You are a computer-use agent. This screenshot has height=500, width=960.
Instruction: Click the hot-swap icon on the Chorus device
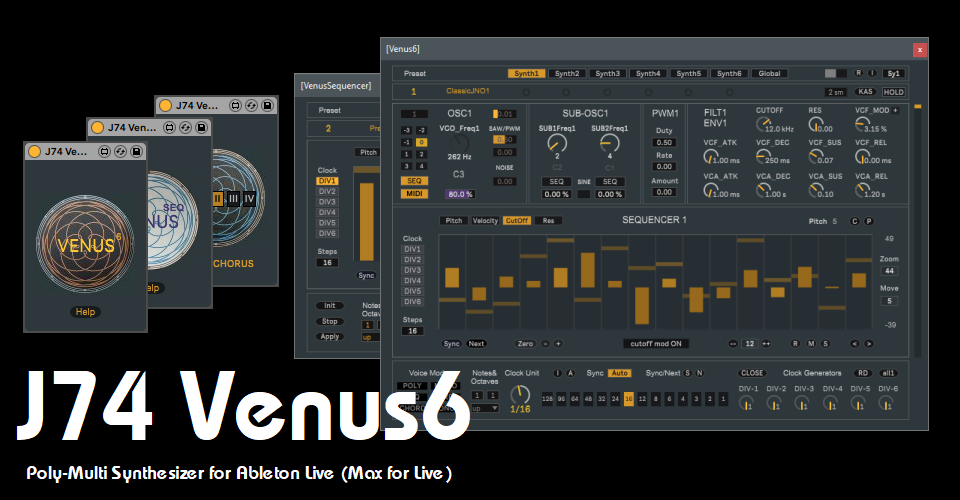pos(251,105)
